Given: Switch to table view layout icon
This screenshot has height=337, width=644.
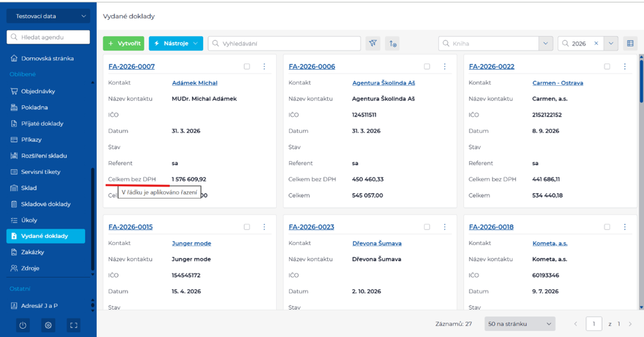Looking at the screenshot, I should 630,43.
